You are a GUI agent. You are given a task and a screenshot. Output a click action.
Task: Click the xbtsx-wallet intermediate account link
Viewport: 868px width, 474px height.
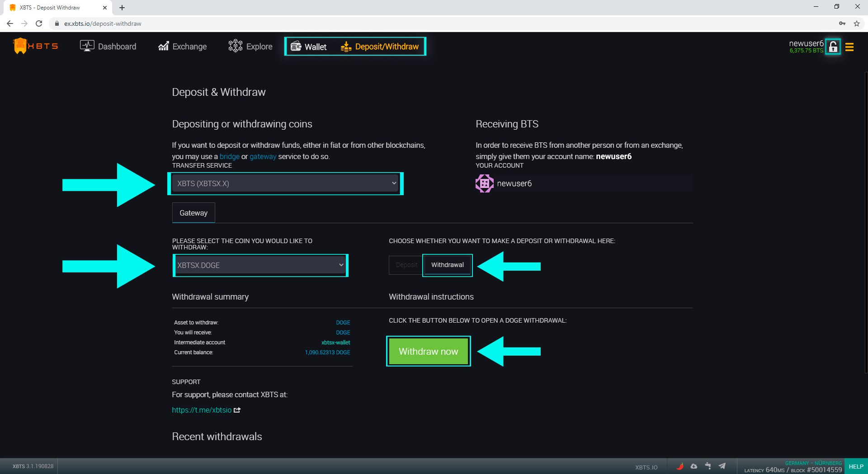click(x=336, y=343)
